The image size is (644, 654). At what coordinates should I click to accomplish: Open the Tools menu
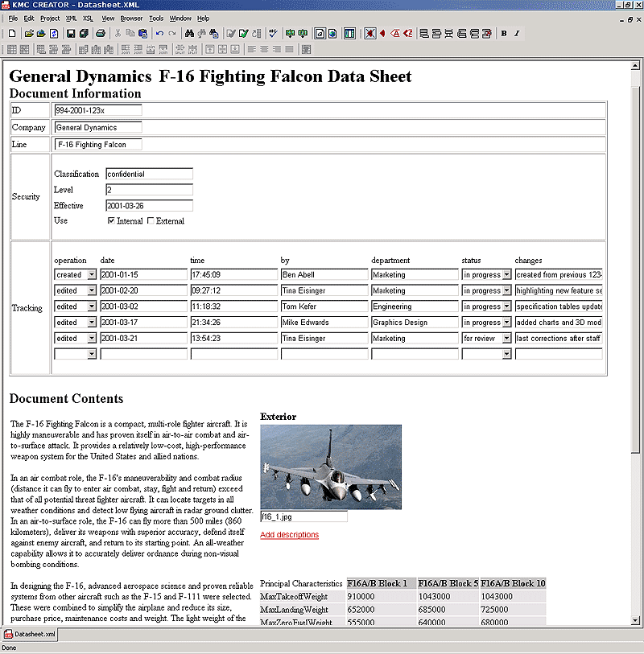click(x=156, y=19)
